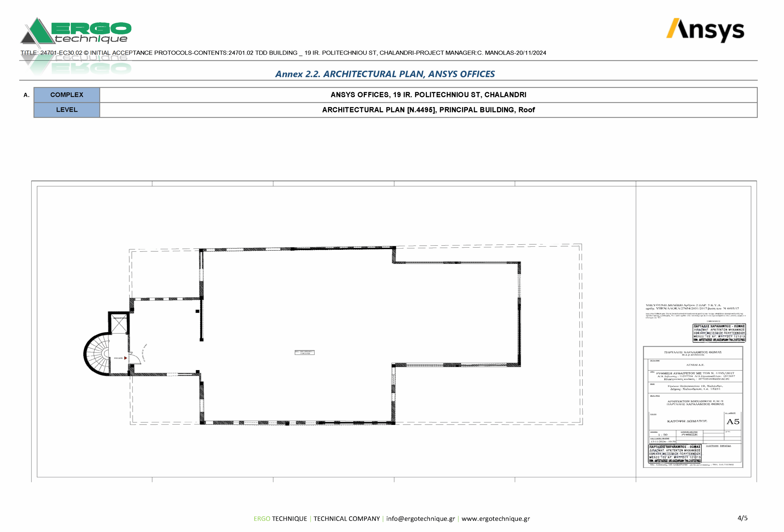The width and height of the screenshot is (784, 532).
Task: Click the ARCHITECTURAL PLAN Roof level cell
Action: [428, 110]
